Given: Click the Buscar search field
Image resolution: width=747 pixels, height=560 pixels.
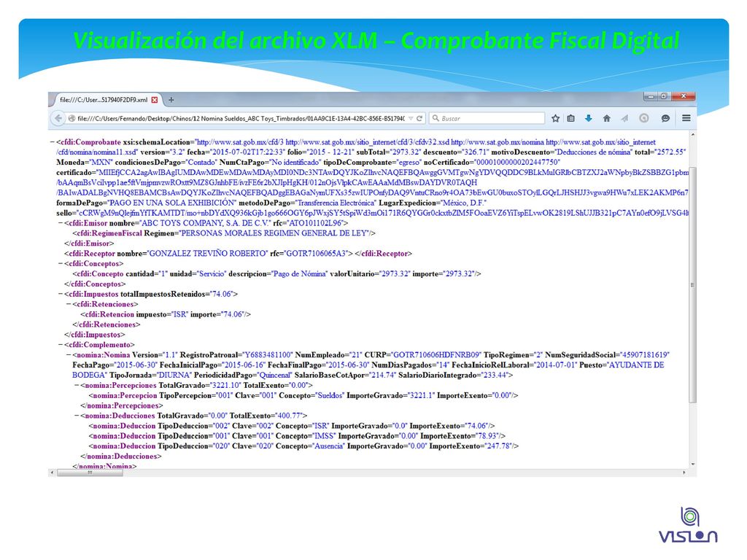Looking at the screenshot, I should pos(487,118).
